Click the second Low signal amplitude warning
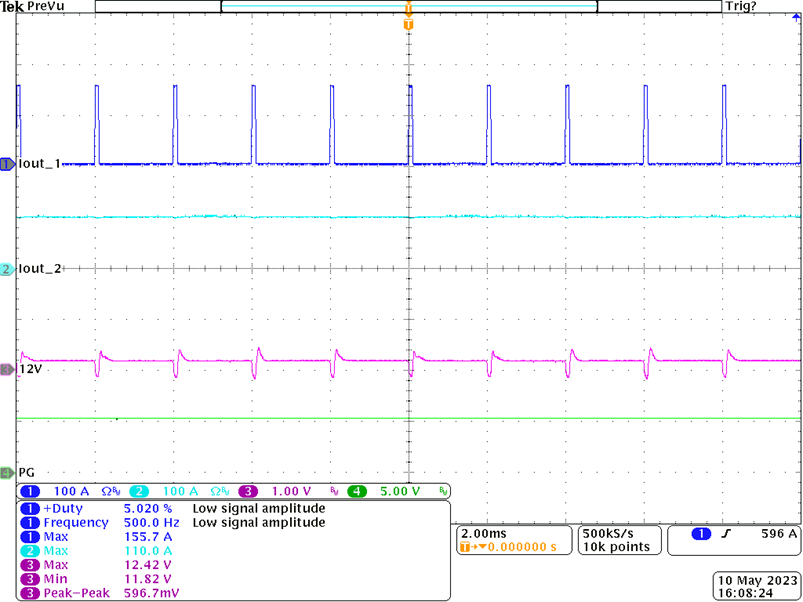This screenshot has height=602, width=803. [x=259, y=523]
